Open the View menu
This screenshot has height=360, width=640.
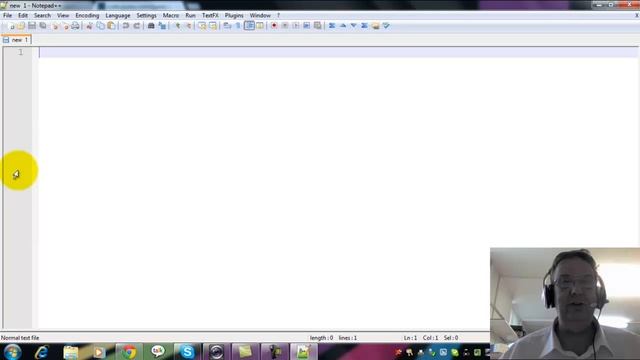(63, 16)
